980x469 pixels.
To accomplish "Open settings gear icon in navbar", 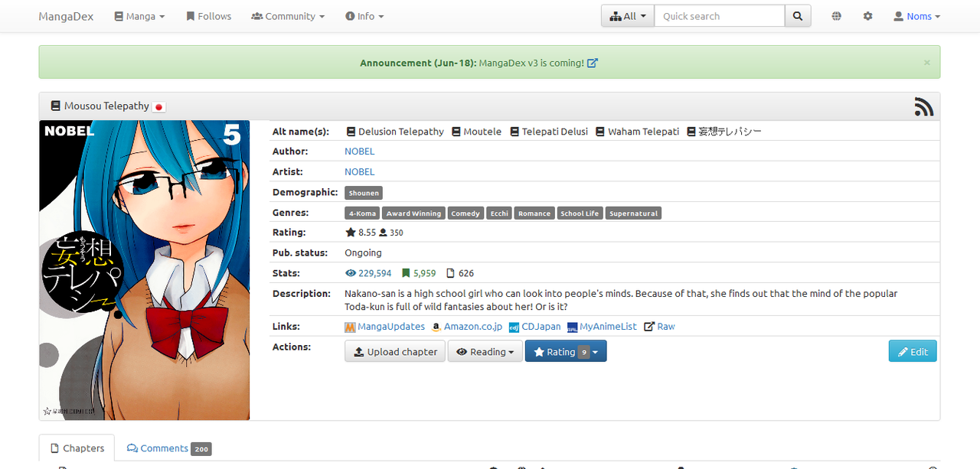I will pyautogui.click(x=867, y=16).
